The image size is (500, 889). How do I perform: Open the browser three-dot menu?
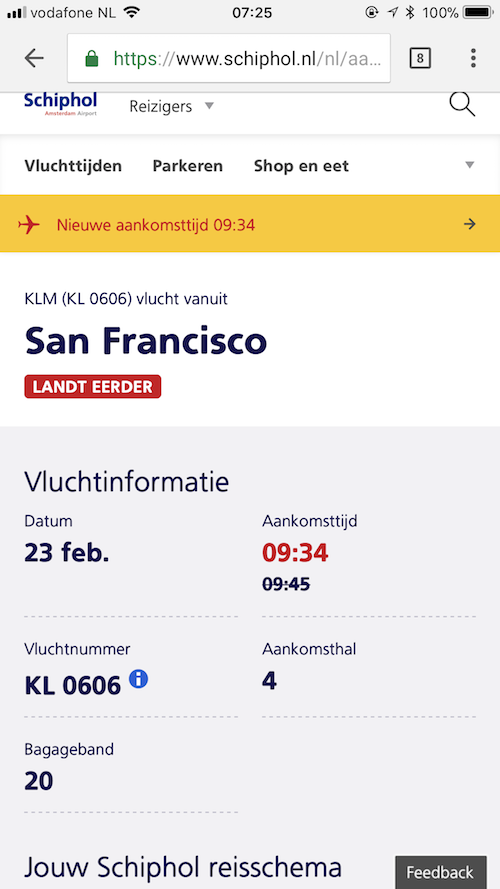pyautogui.click(x=473, y=58)
